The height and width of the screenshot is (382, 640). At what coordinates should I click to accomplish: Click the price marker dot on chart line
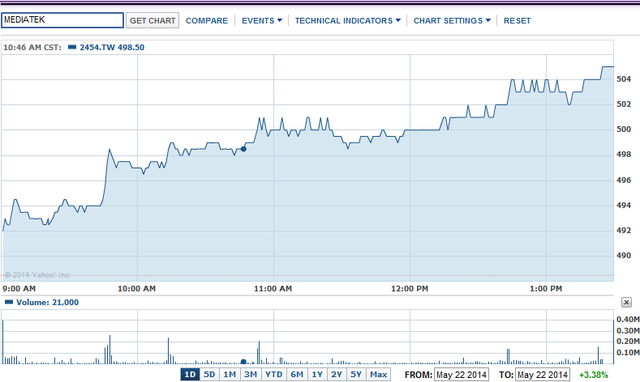click(243, 149)
